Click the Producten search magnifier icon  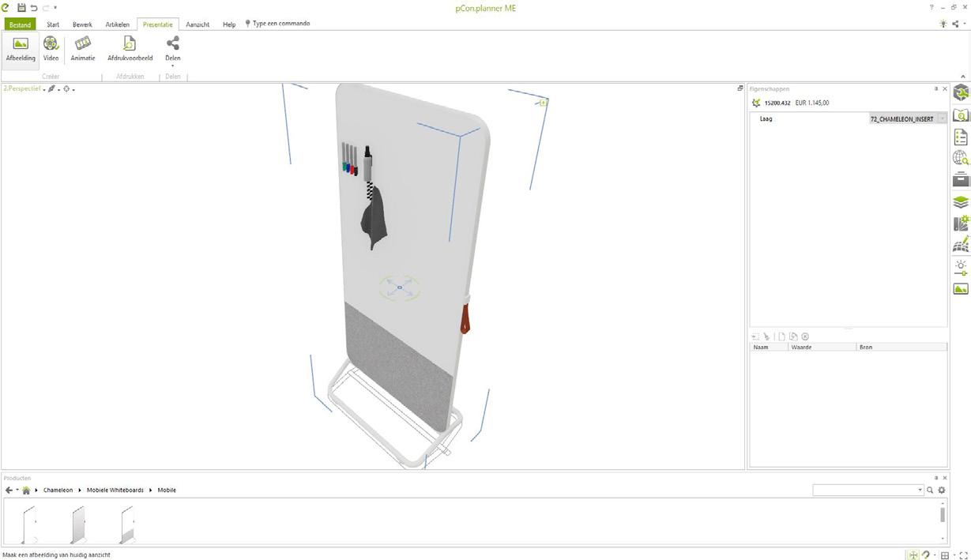(x=930, y=490)
